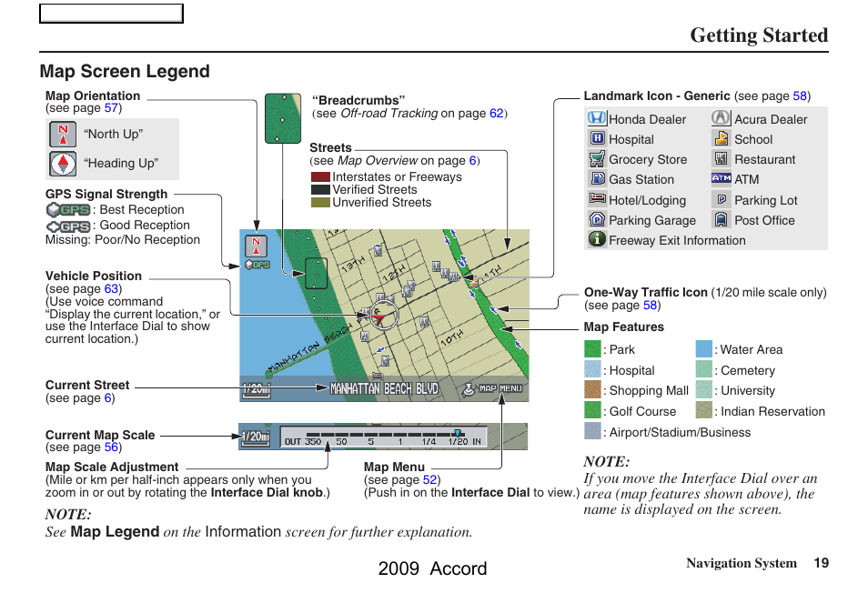Click the School landmark icon
The image size is (868, 593).
click(x=721, y=138)
